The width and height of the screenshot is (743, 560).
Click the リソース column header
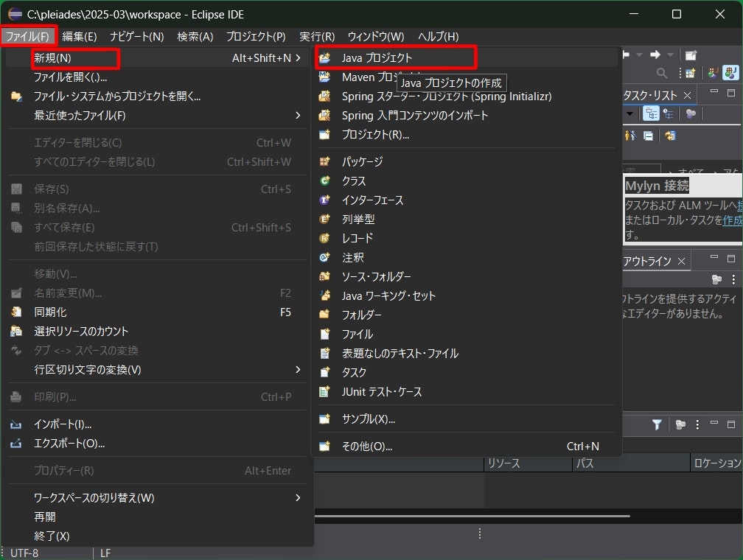click(x=528, y=463)
